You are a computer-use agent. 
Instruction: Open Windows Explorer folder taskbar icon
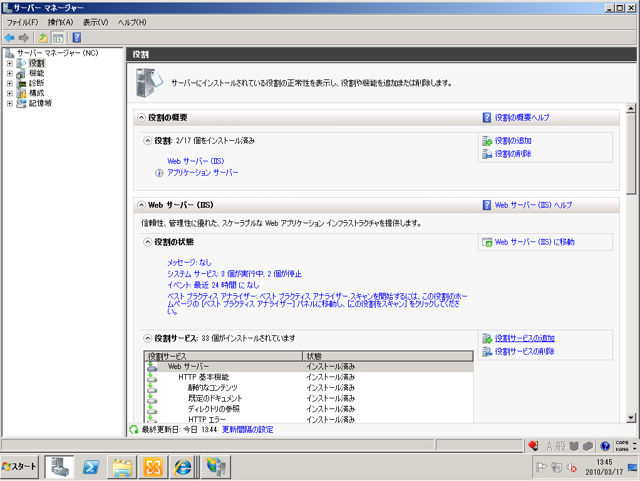click(x=122, y=467)
